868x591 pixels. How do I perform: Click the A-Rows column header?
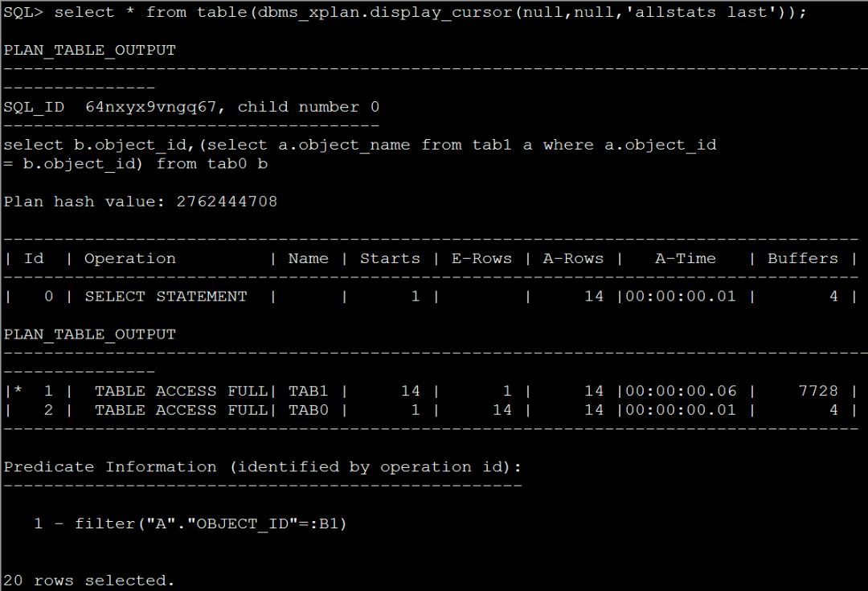pos(572,258)
